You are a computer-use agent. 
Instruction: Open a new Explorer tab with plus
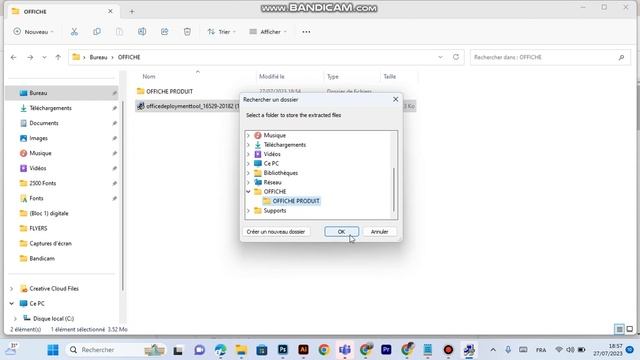point(131,12)
